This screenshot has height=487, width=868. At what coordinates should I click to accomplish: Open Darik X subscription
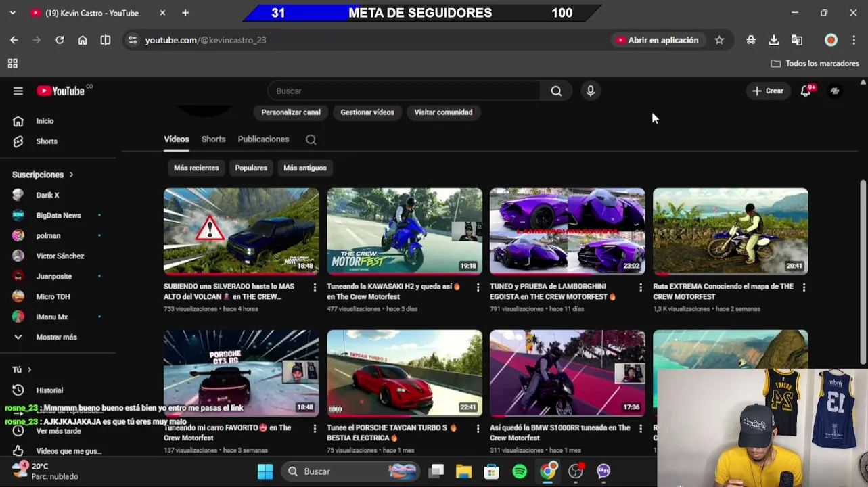(x=47, y=195)
